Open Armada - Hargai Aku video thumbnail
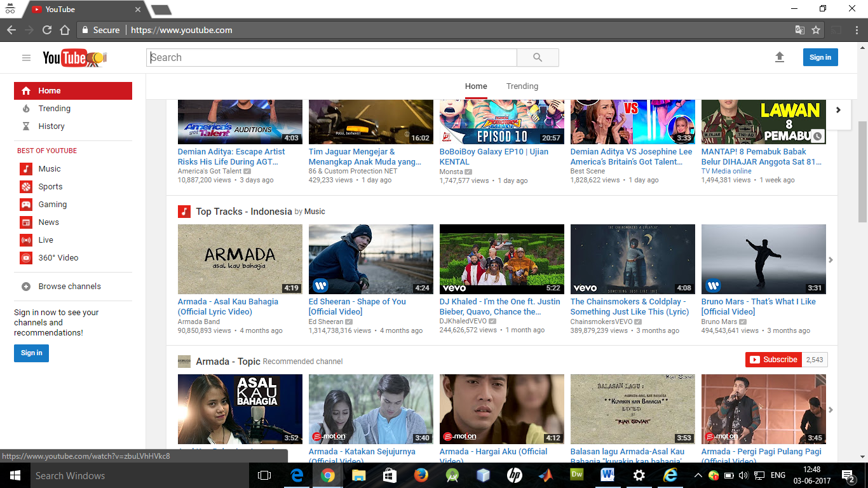The image size is (868, 488). [502, 409]
